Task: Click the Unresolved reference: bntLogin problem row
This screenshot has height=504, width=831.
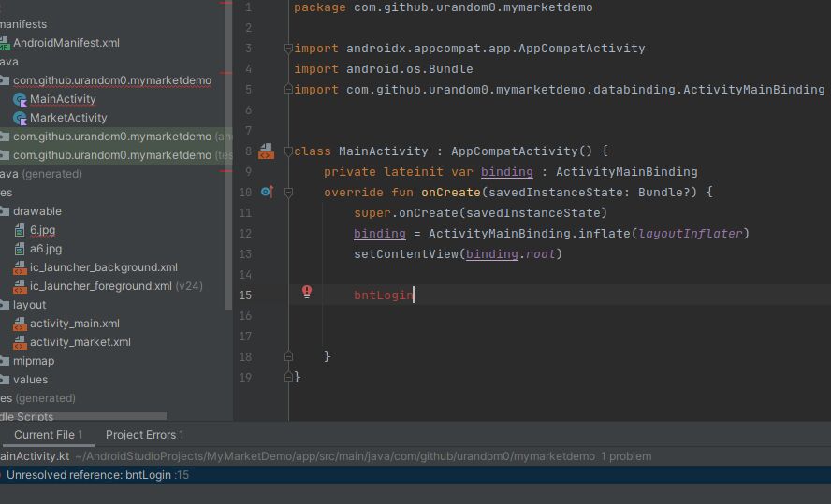Action: click(415, 475)
